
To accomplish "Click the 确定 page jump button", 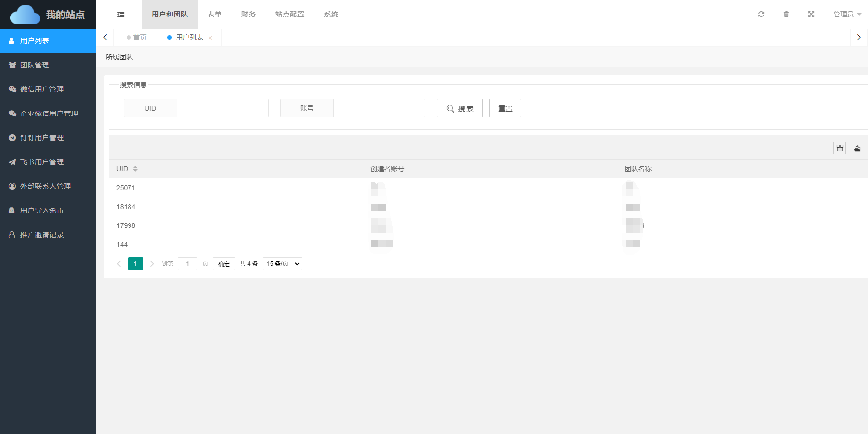I will (x=224, y=264).
